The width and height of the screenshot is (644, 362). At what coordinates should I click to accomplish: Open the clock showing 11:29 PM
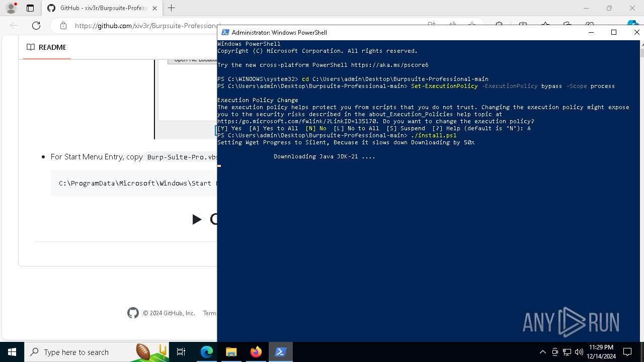[x=601, y=352]
